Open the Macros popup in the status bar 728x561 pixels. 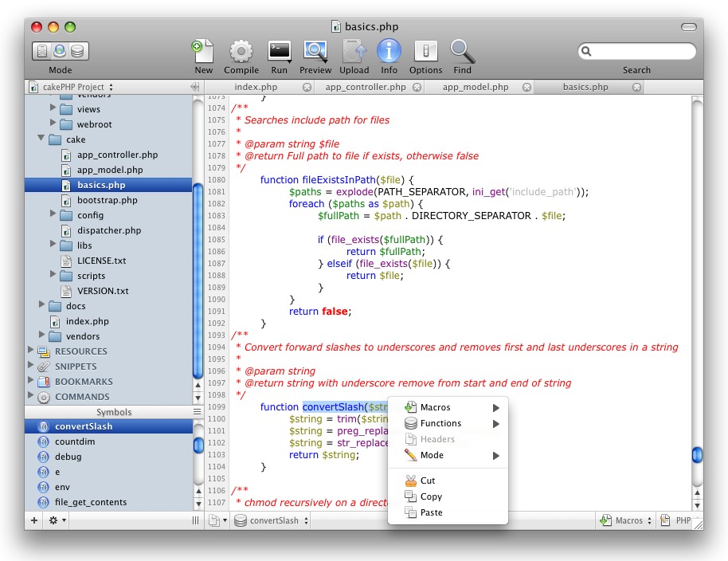625,520
